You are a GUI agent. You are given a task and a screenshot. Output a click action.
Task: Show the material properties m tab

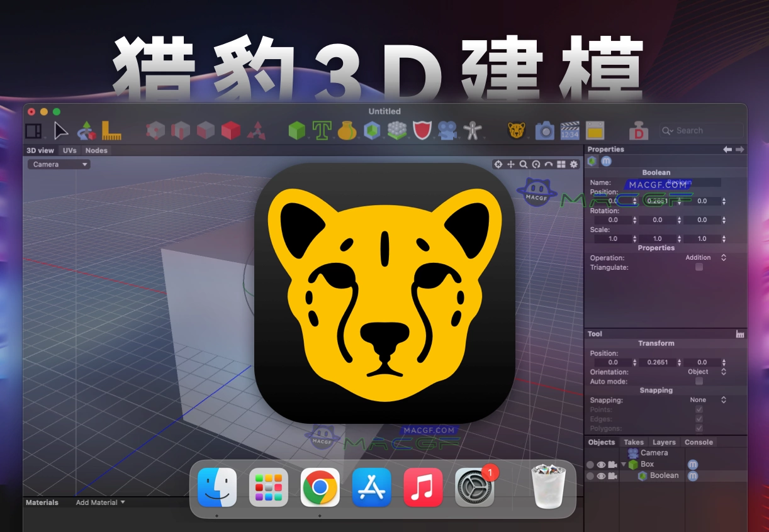[x=606, y=162]
